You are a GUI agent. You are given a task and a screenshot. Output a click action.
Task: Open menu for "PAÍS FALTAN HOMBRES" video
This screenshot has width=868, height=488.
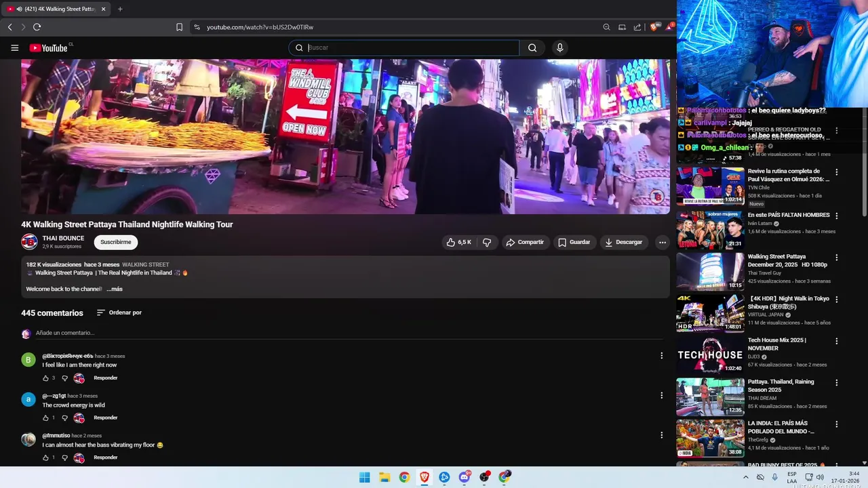(x=836, y=216)
